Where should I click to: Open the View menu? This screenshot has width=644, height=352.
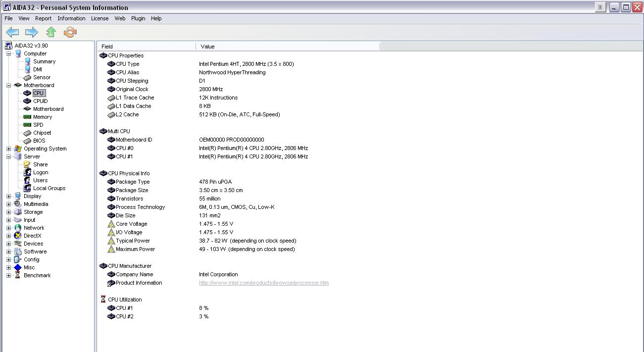click(x=24, y=18)
